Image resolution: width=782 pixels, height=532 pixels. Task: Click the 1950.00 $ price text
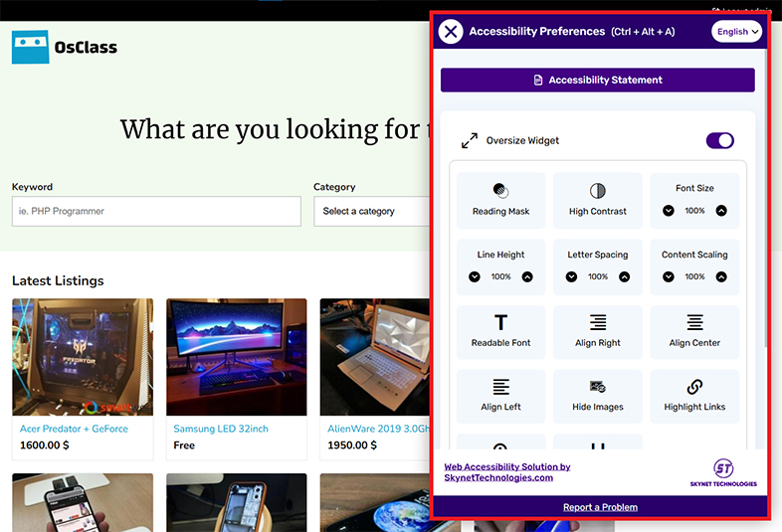coord(352,445)
